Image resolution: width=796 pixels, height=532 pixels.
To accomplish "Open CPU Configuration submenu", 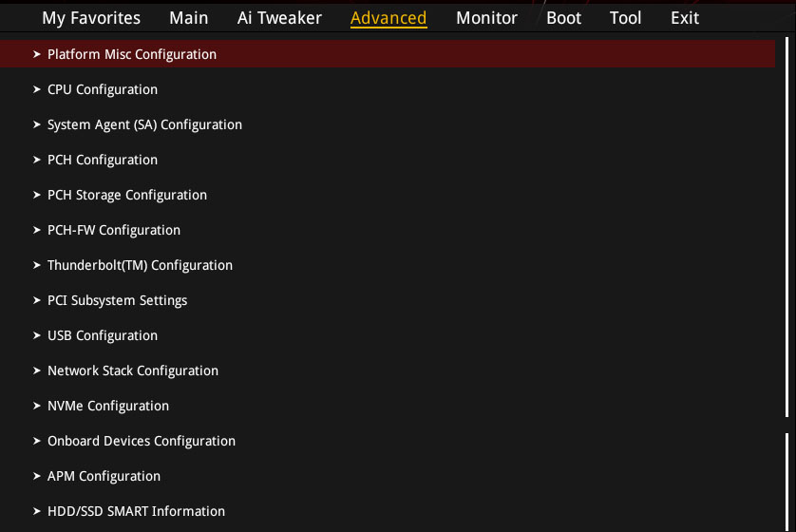I will coord(103,90).
